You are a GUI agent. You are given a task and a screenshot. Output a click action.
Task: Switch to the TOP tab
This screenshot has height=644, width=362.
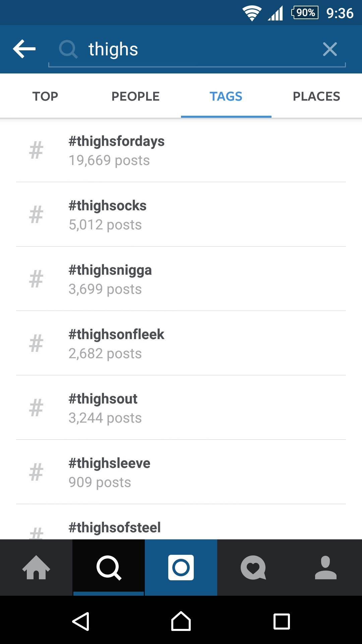(x=45, y=96)
